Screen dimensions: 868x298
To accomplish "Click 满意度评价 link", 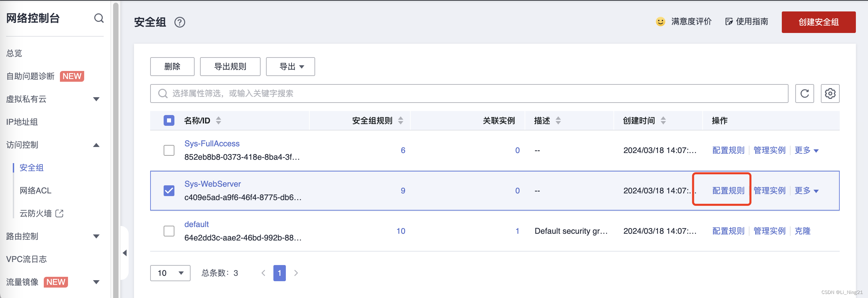I will tap(691, 22).
